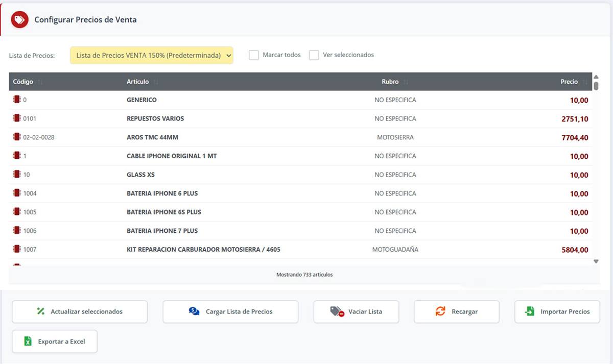The width and height of the screenshot is (613, 364).
Task: Click the scrollbar up arrow
Action: (x=596, y=77)
